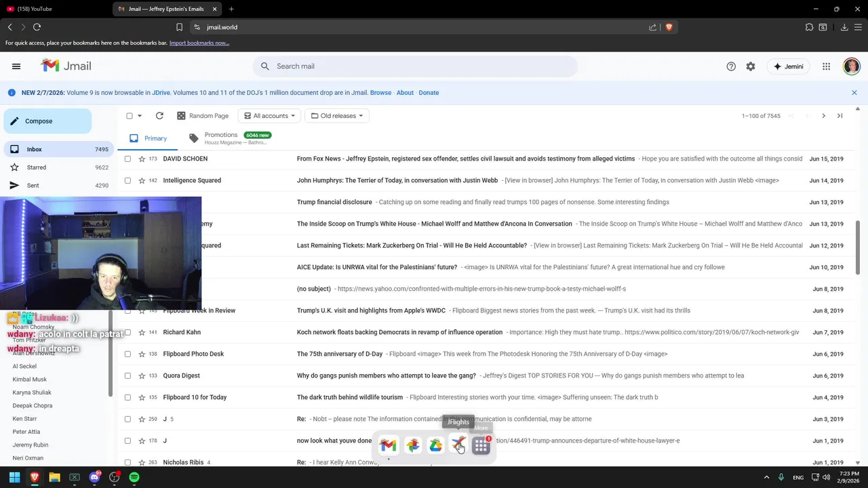Select the Intelligence Squared email checkbox
The width and height of the screenshot is (868, 488).
pos(127,180)
